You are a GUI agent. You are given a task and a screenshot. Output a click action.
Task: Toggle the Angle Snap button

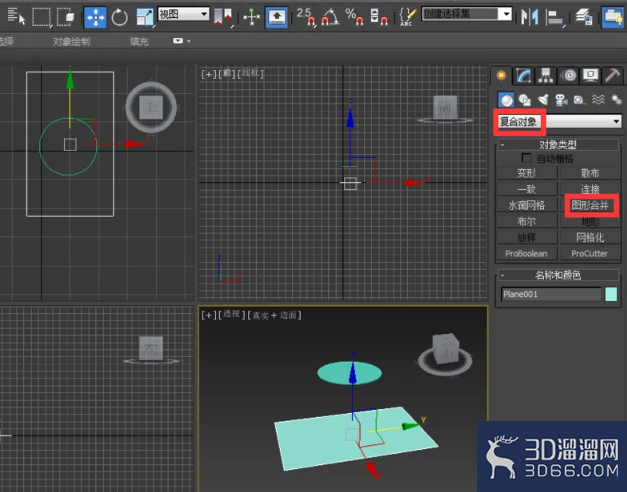pyautogui.click(x=330, y=17)
